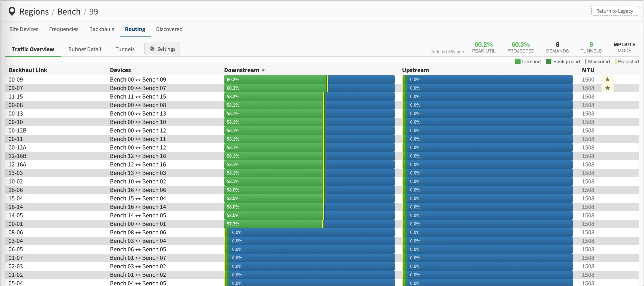Select backhaul link 13-03
The height and width of the screenshot is (286, 644).
point(15,173)
